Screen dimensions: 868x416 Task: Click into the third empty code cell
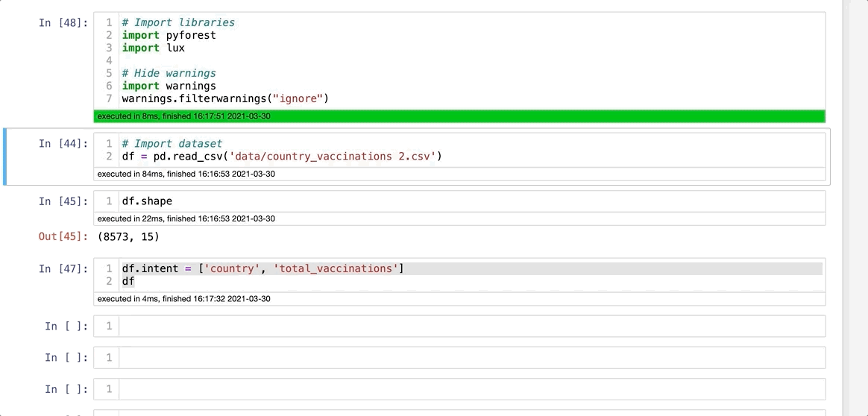point(470,388)
